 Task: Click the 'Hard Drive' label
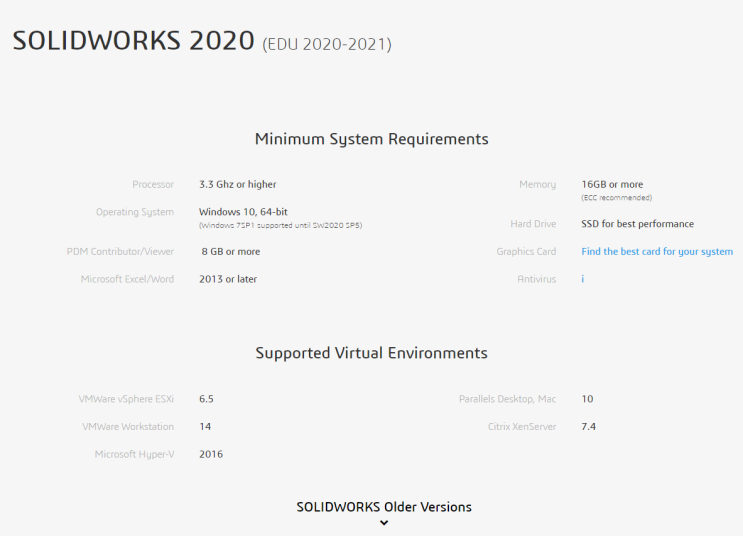click(x=533, y=224)
